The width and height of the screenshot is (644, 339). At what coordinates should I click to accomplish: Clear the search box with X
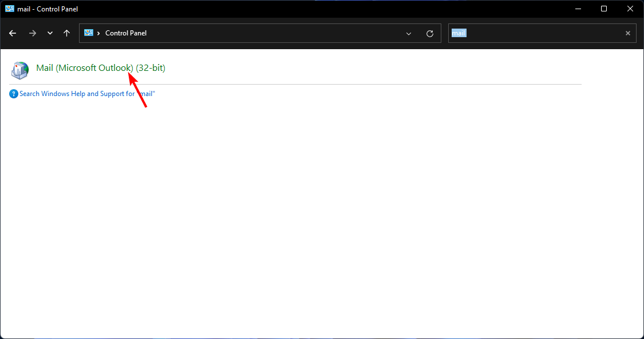[x=627, y=33]
